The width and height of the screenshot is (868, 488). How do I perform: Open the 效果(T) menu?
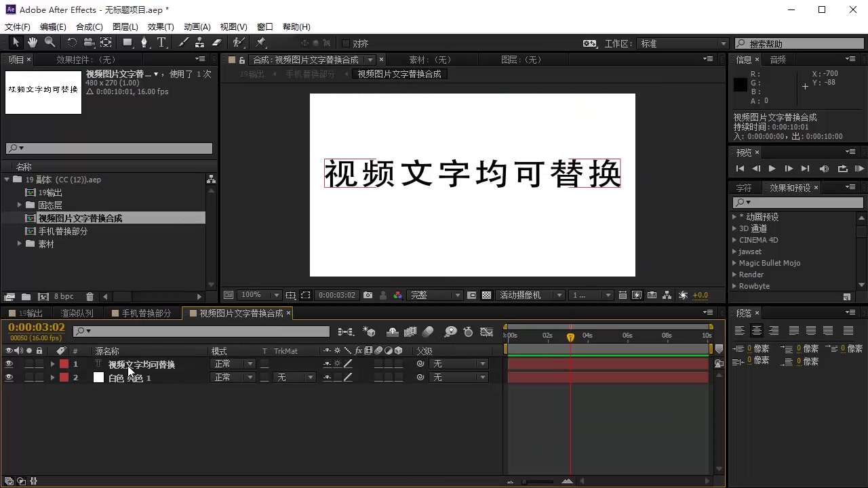160,26
